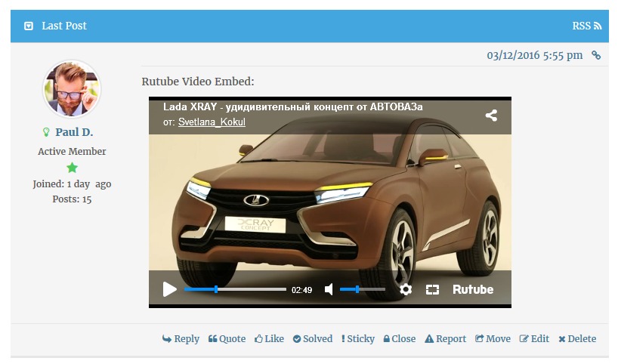Like the post
Image resolution: width=618 pixels, height=364 pixels.
pos(269,339)
